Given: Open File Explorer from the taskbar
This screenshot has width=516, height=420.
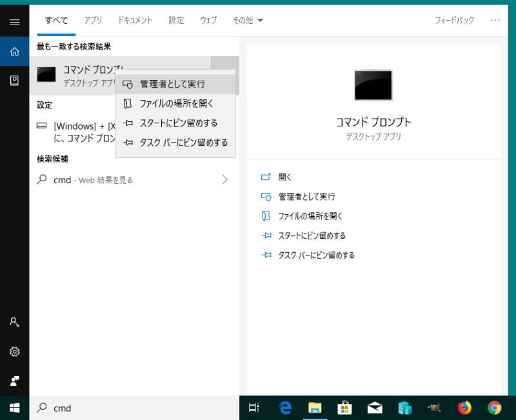Looking at the screenshot, I should pos(315,408).
